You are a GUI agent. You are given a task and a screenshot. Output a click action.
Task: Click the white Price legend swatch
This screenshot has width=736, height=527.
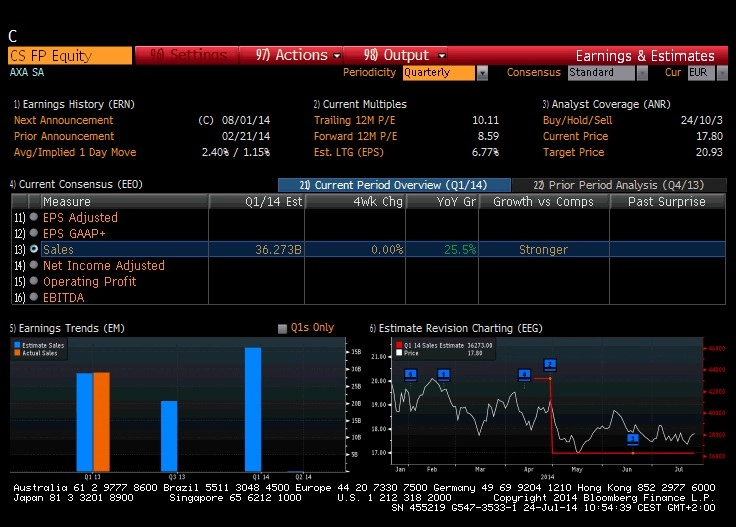(x=399, y=353)
